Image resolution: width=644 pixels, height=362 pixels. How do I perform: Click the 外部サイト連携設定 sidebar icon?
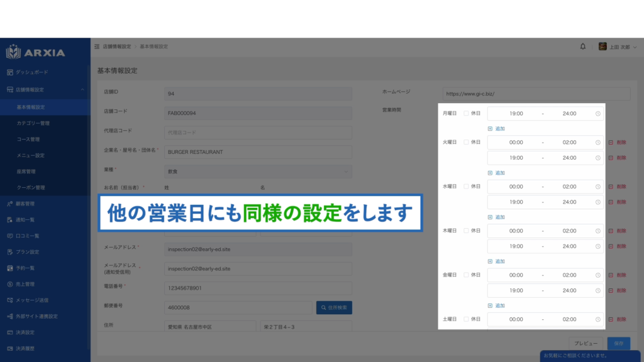[10, 316]
